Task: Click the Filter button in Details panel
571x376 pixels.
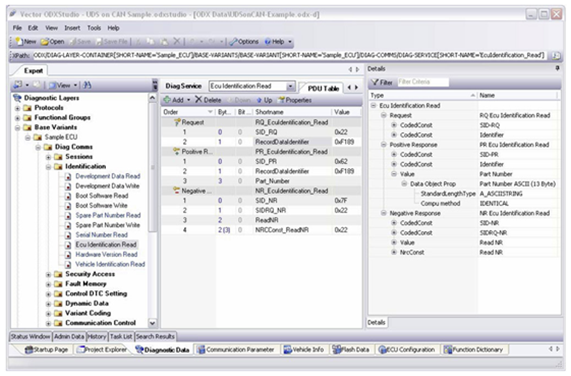Action: (382, 82)
